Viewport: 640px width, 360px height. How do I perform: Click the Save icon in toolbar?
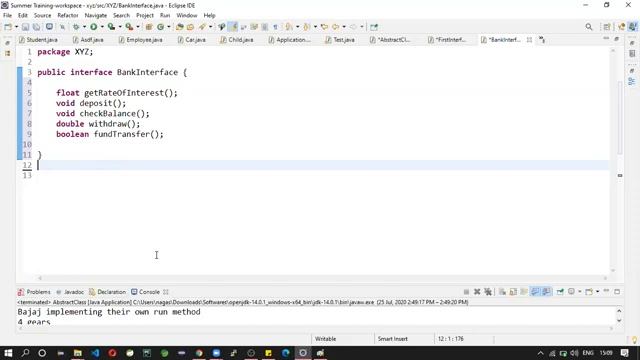pos(25,27)
